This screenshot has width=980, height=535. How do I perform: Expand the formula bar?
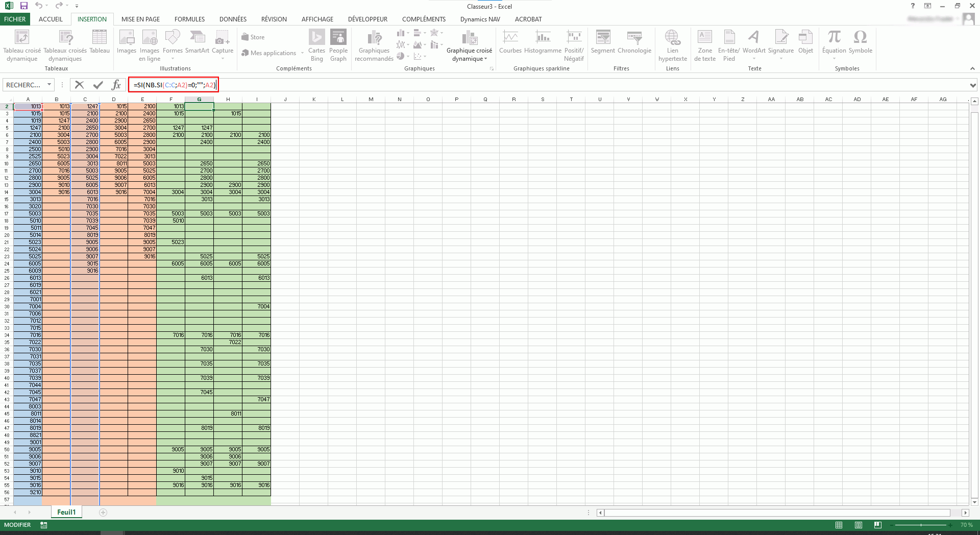pos(973,85)
